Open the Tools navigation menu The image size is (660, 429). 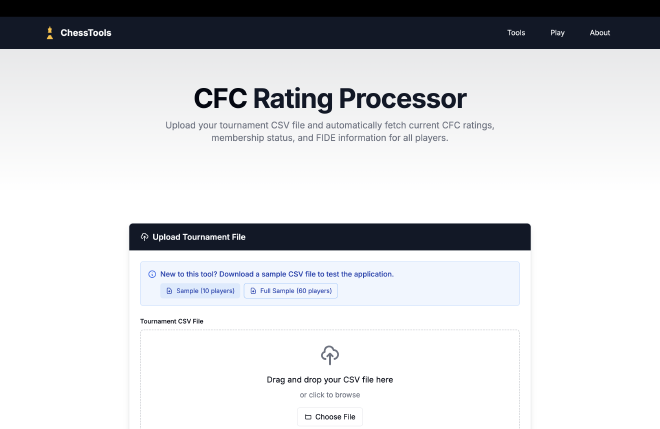click(x=516, y=33)
